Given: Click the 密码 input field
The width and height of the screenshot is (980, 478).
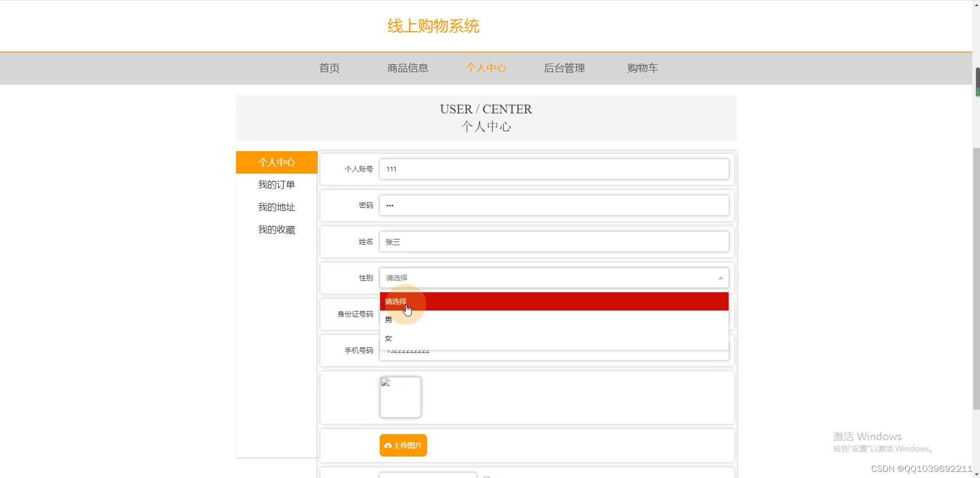Looking at the screenshot, I should [554, 205].
